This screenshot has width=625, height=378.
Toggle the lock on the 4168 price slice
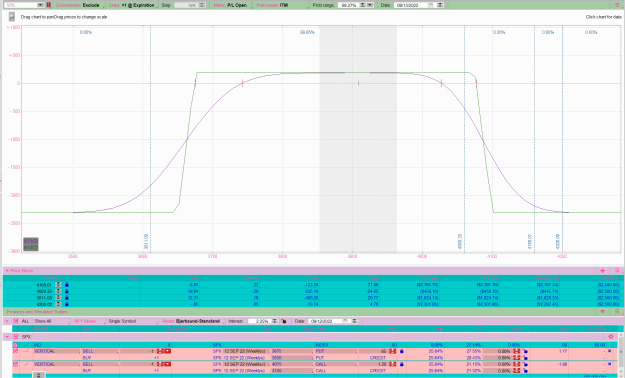pyautogui.click(x=67, y=285)
